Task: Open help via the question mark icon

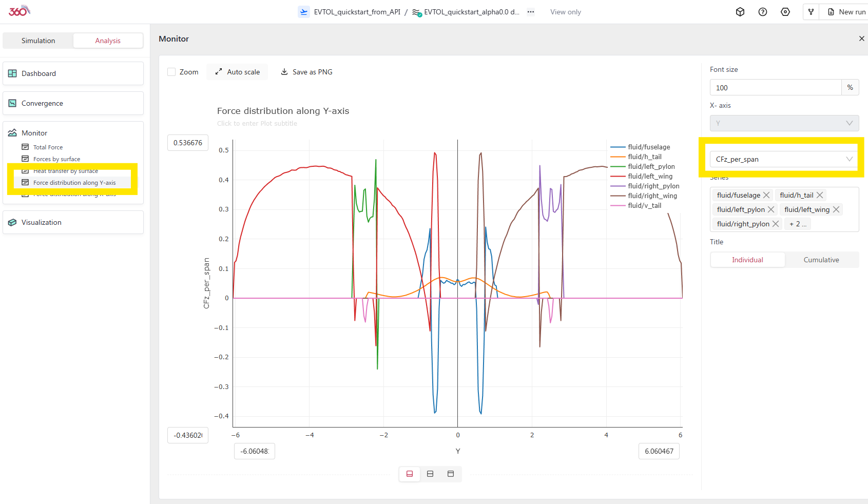Action: click(762, 12)
